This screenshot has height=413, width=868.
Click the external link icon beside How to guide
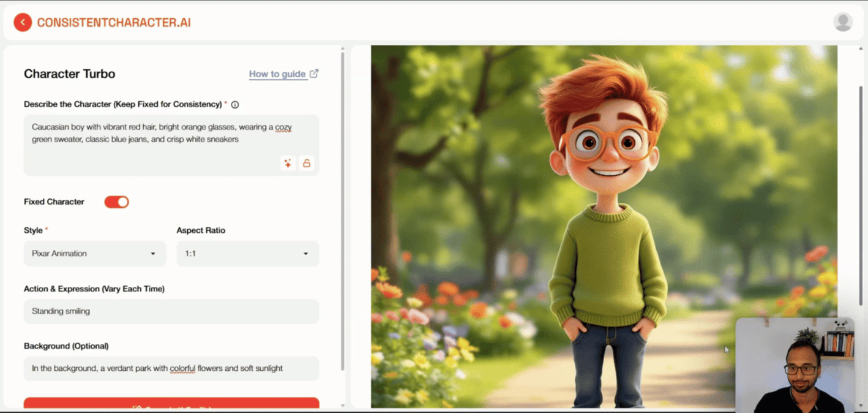(x=315, y=73)
